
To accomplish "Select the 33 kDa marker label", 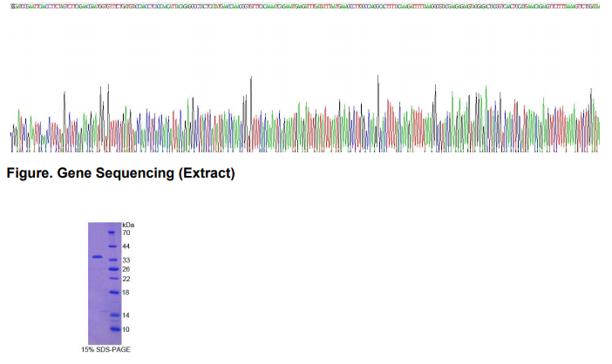I will 126,260.
